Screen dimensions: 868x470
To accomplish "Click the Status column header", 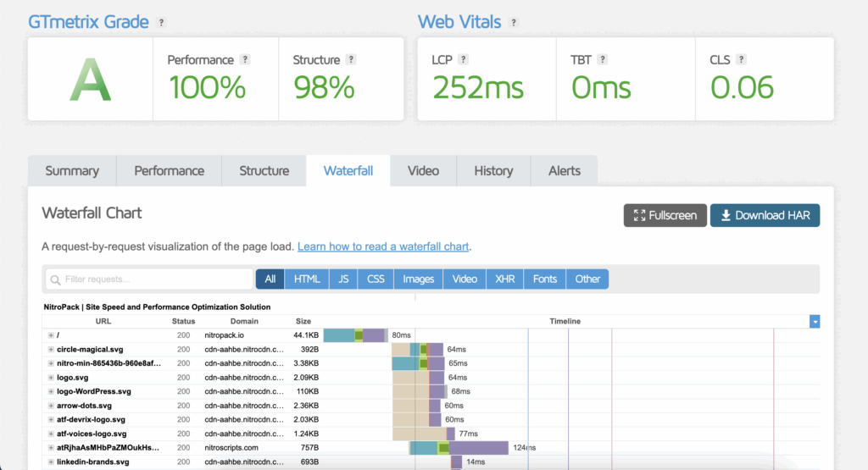I will click(183, 321).
